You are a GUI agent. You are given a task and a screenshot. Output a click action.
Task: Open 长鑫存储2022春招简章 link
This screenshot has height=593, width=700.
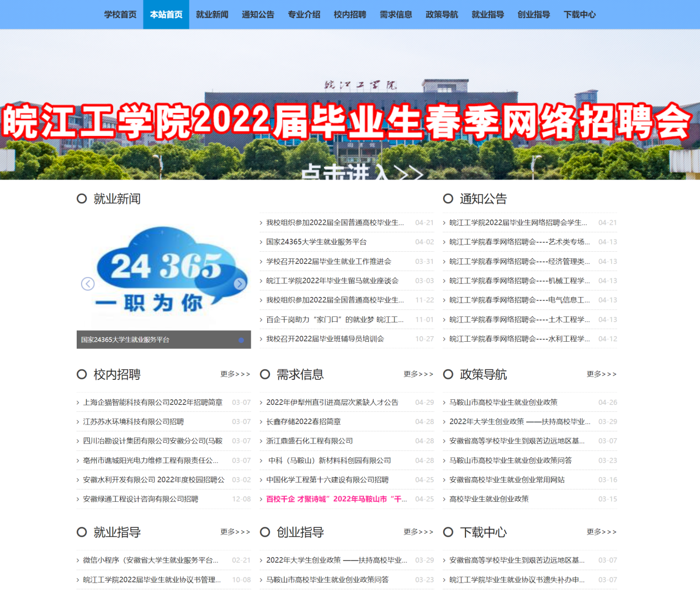click(304, 422)
